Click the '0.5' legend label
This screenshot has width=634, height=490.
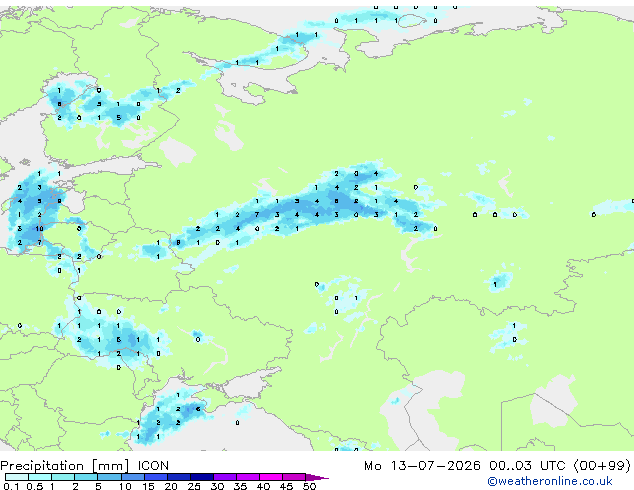(34, 486)
